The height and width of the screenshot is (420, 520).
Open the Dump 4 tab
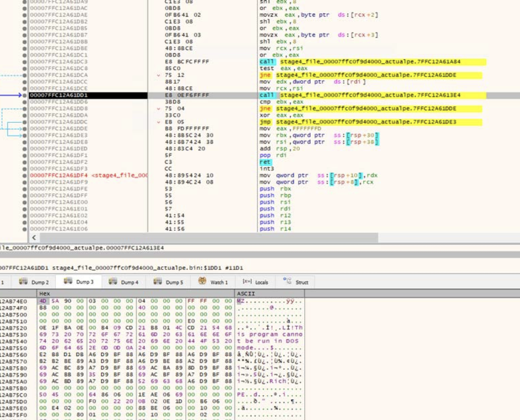pos(124,282)
